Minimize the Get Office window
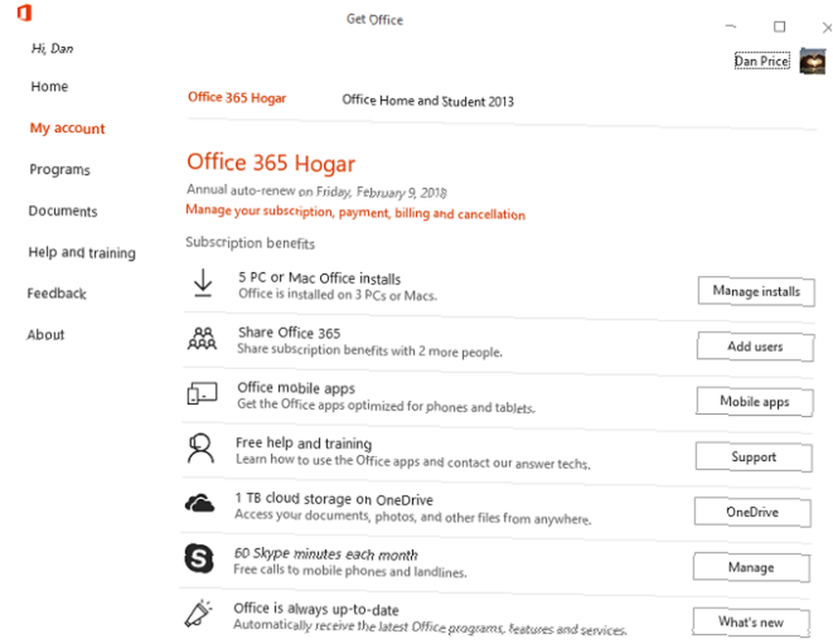Viewport: 833px width, 644px height. point(731,26)
